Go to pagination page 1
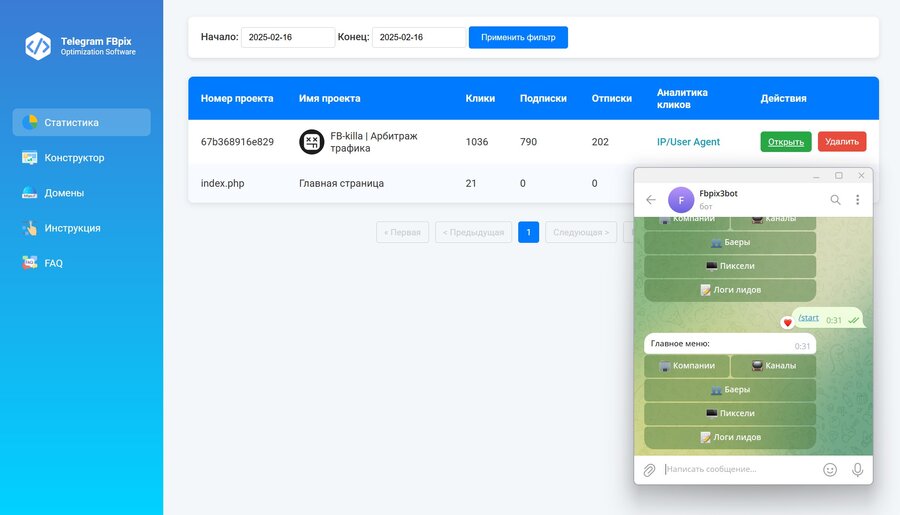Screen dimensions: 900x515 click(x=529, y=233)
